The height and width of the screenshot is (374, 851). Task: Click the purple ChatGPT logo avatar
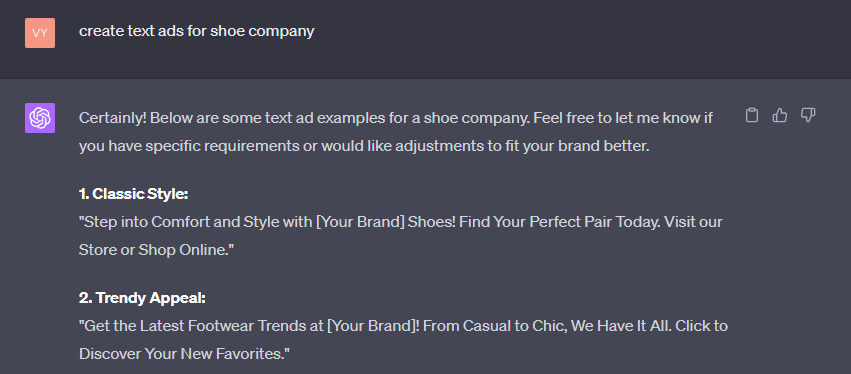point(40,118)
